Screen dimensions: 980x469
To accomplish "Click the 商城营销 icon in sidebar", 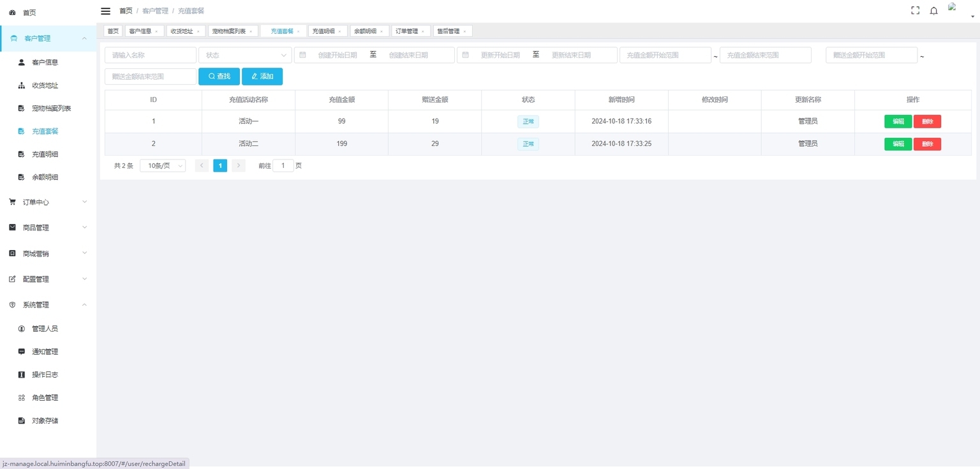I will tap(12, 254).
